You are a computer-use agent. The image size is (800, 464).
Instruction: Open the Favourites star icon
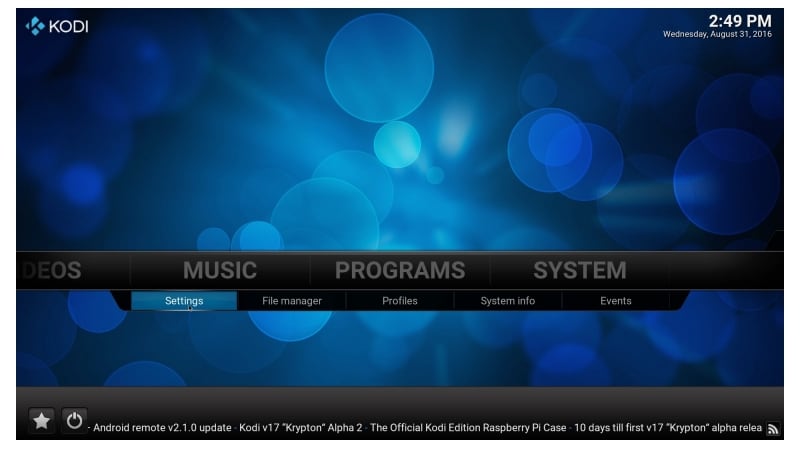pyautogui.click(x=41, y=421)
